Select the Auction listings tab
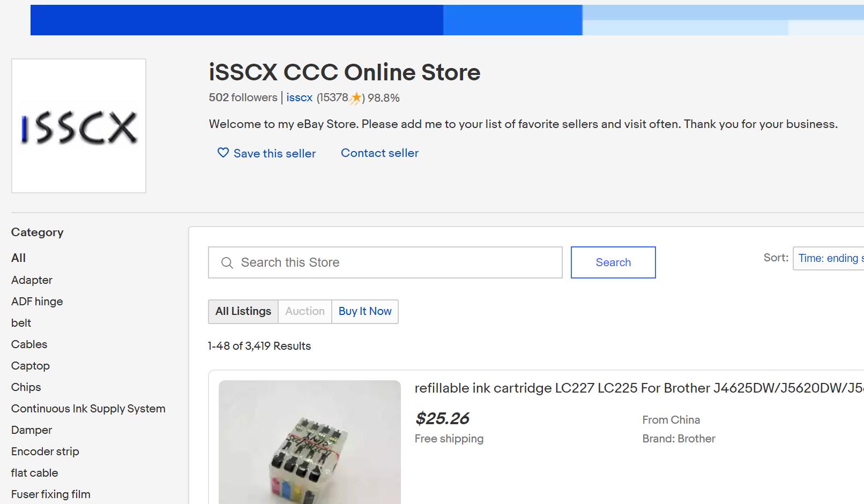This screenshot has width=864, height=504. coord(305,311)
